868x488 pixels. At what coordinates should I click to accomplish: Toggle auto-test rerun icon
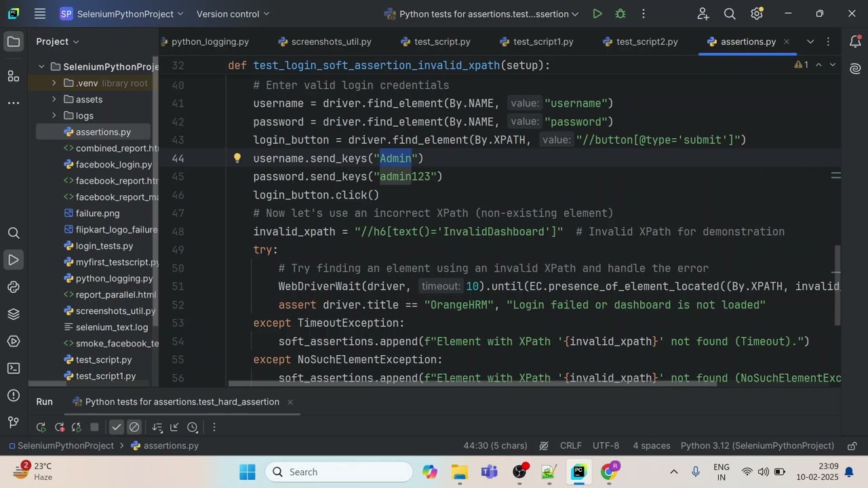(x=77, y=427)
